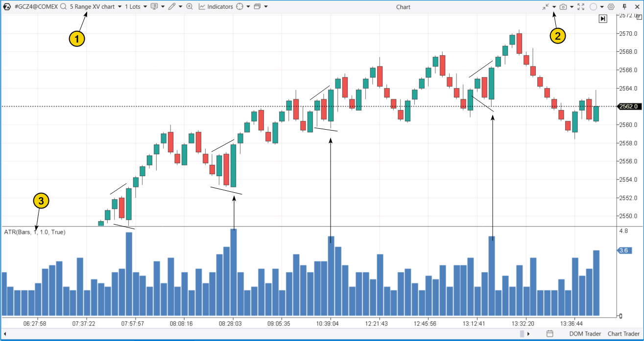Take a chart screenshot with camera icon

[563, 7]
